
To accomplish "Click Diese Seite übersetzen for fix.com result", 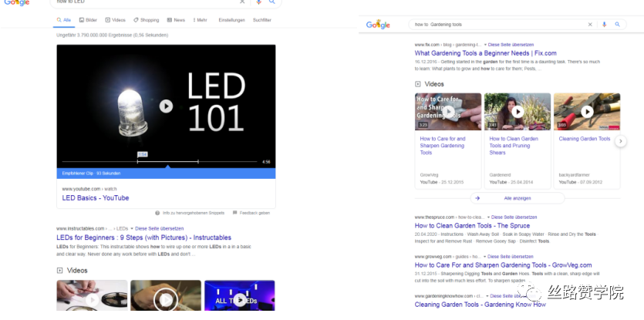I will pos(511,45).
